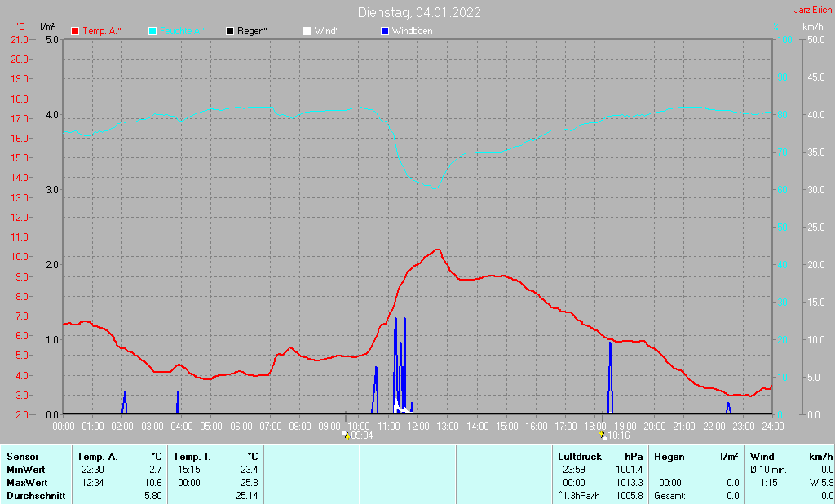Click the wind gust spike near 18:30
Viewport: 835px width, 504px height.
(x=610, y=378)
